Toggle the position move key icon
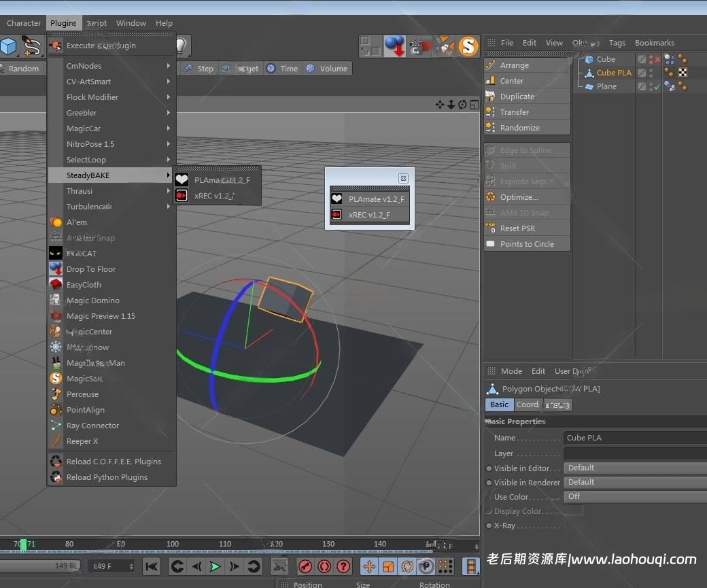The width and height of the screenshot is (707, 588). click(369, 566)
